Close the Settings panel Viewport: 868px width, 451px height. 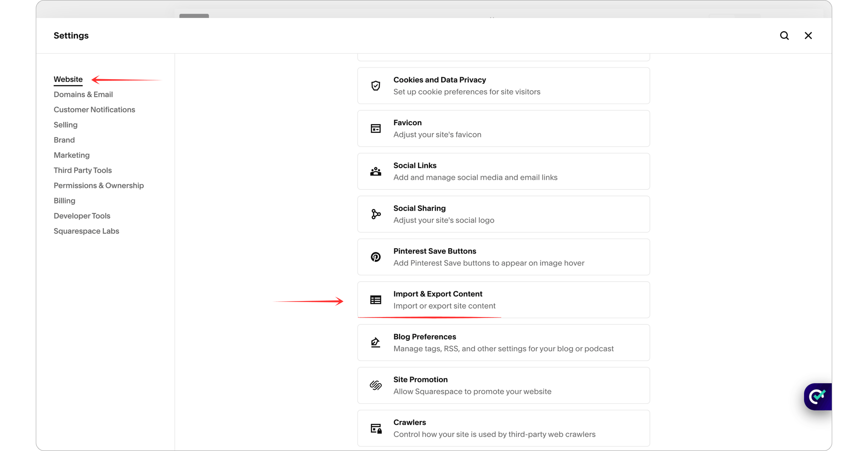click(808, 35)
